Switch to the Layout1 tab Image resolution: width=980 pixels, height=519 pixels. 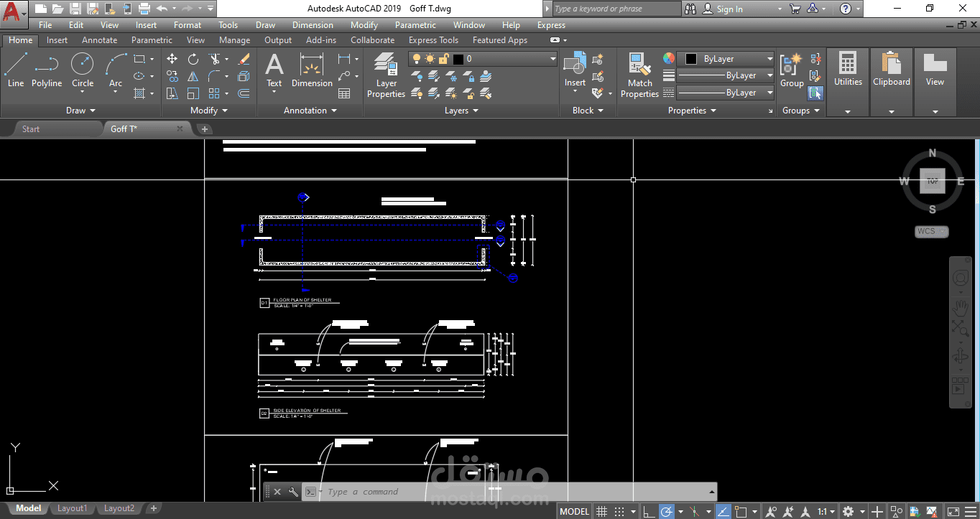click(72, 508)
